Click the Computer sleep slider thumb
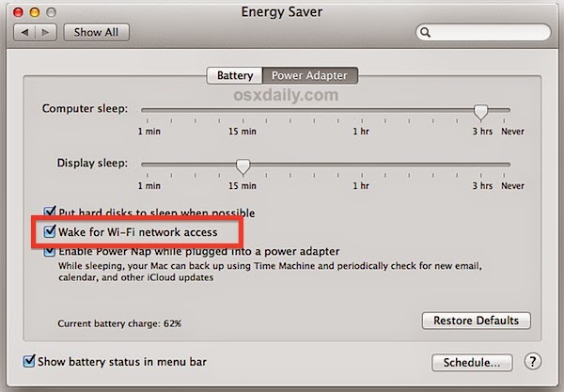The width and height of the screenshot is (564, 392). [x=480, y=112]
